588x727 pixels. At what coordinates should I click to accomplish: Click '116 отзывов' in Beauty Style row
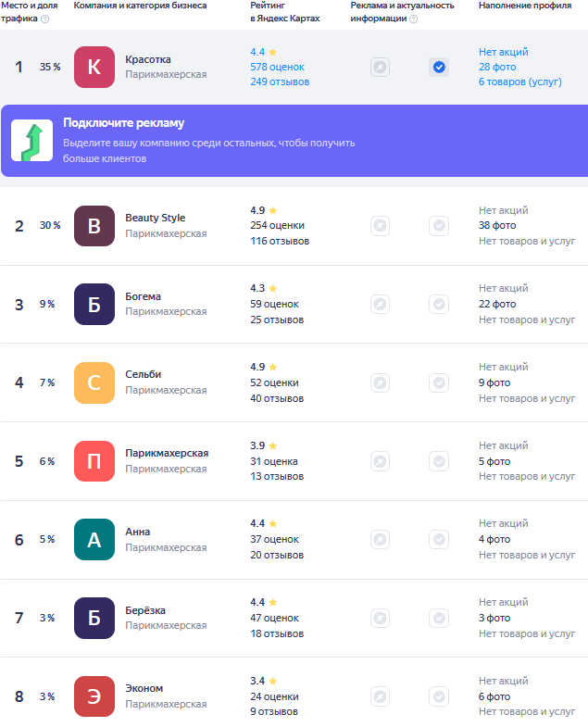click(x=280, y=241)
